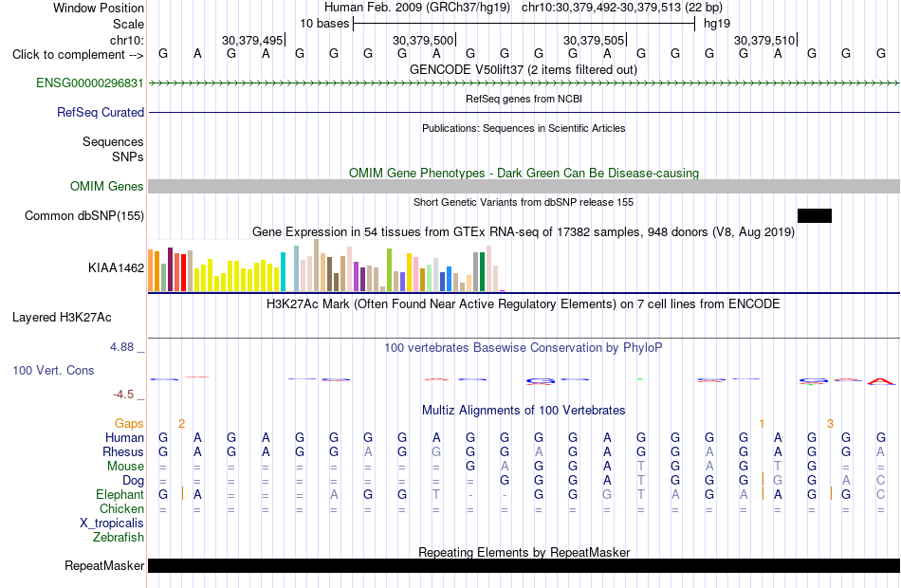Open the RefSeq genes from NCBI title
Screen dimensions: 901x588
[524, 99]
